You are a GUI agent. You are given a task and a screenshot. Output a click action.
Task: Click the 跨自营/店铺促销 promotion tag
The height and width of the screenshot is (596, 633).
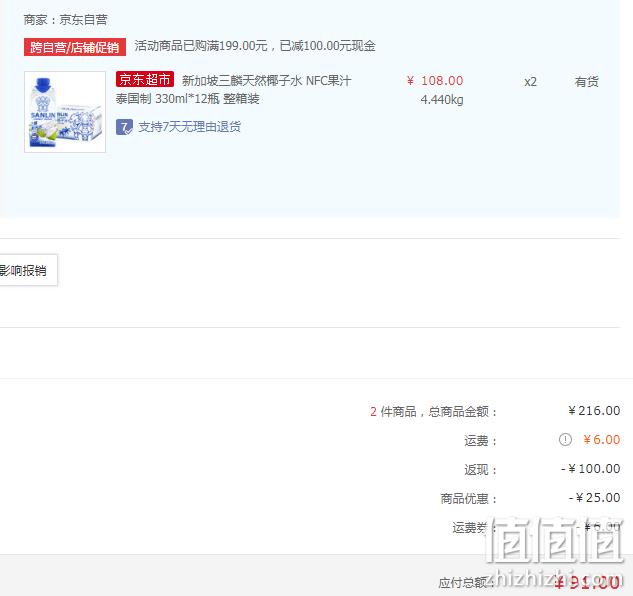[x=75, y=47]
